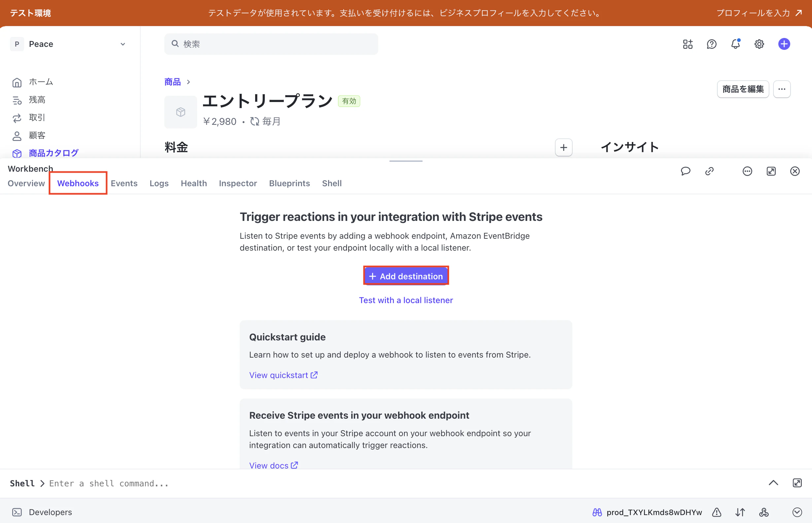Click the product box thumbnail icon

(181, 112)
